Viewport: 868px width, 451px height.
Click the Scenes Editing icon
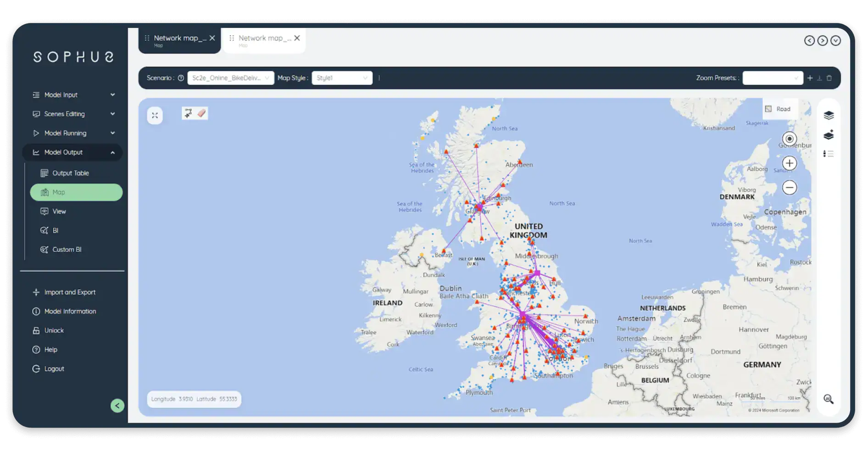pos(36,114)
